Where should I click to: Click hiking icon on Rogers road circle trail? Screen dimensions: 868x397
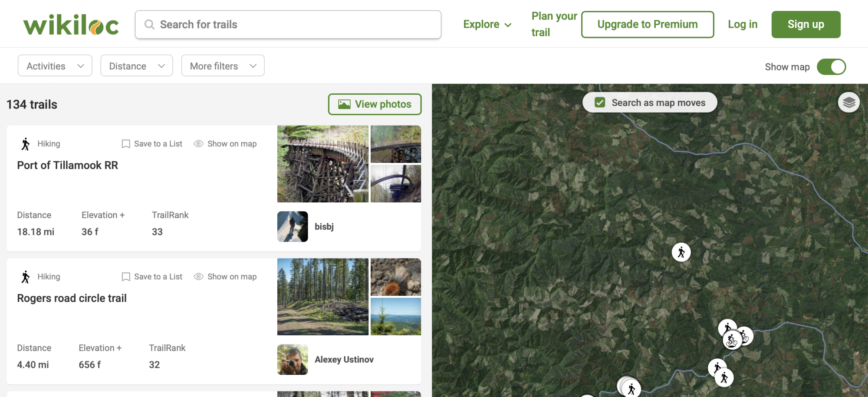[x=26, y=277]
